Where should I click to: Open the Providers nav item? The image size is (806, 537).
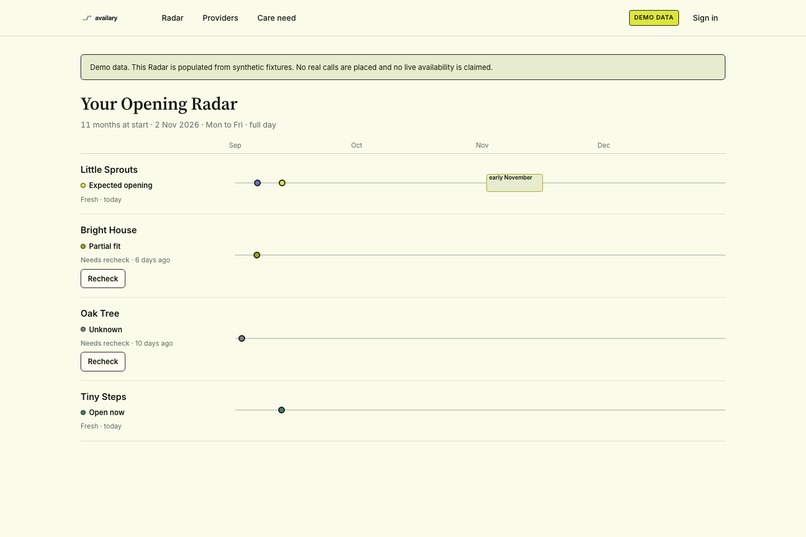pos(220,18)
